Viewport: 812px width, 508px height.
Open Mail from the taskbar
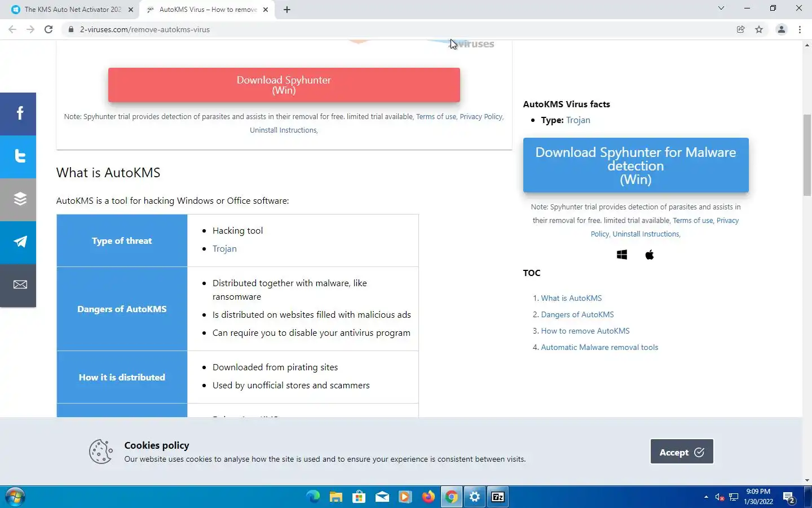click(382, 497)
